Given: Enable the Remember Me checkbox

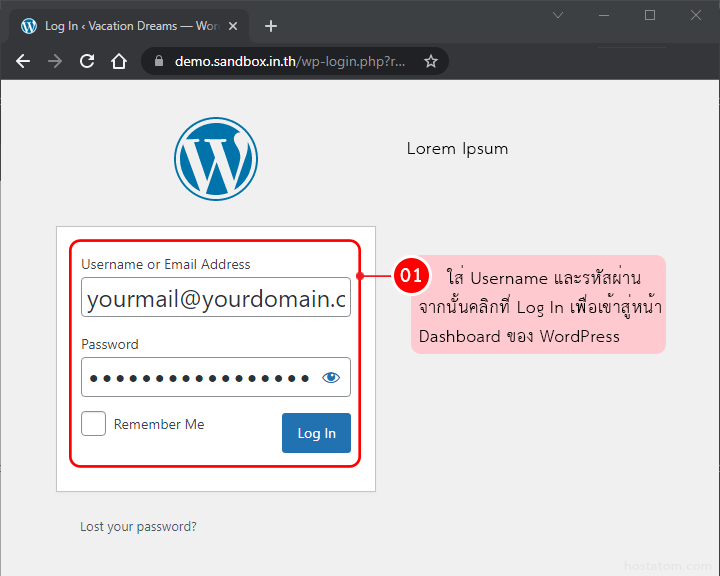Looking at the screenshot, I should click(x=94, y=424).
